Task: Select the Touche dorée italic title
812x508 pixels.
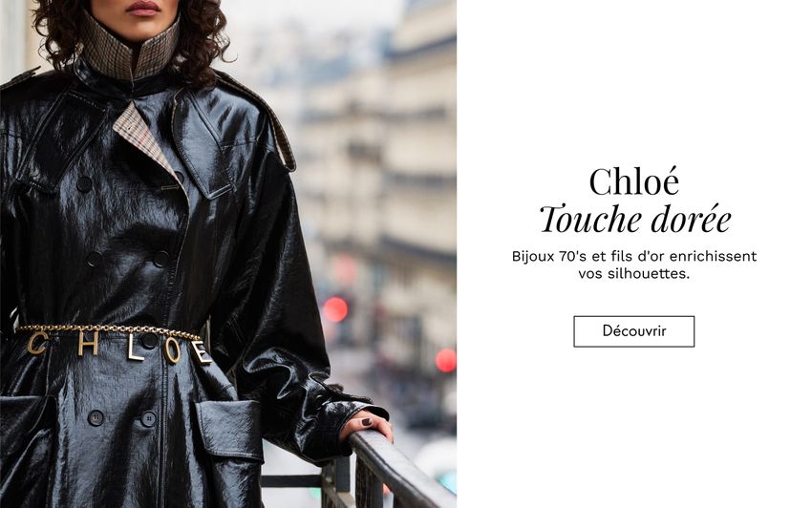Action: pyautogui.click(x=635, y=220)
